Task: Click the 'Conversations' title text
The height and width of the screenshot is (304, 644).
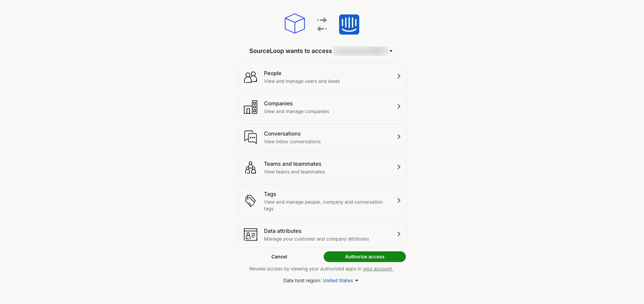Action: point(282,134)
